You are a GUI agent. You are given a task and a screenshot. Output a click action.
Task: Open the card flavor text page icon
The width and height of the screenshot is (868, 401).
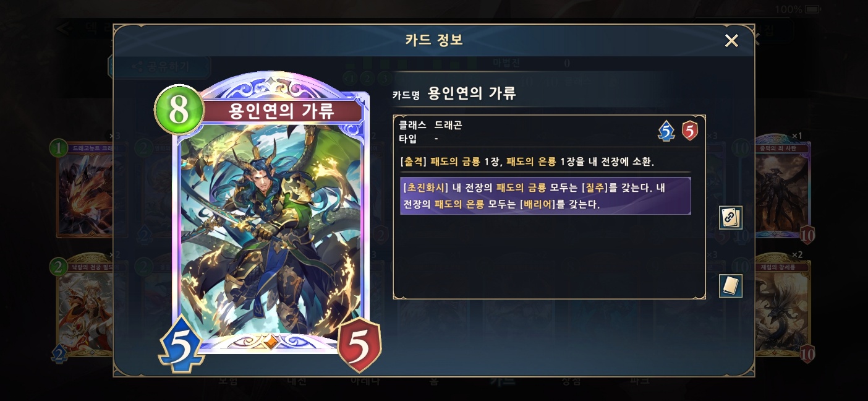coord(731,286)
